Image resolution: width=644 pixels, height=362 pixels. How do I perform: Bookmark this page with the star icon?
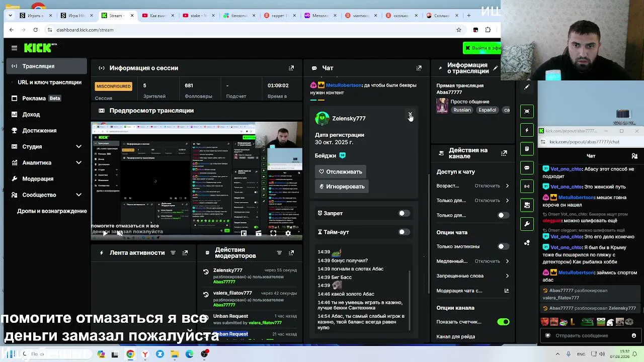(459, 30)
